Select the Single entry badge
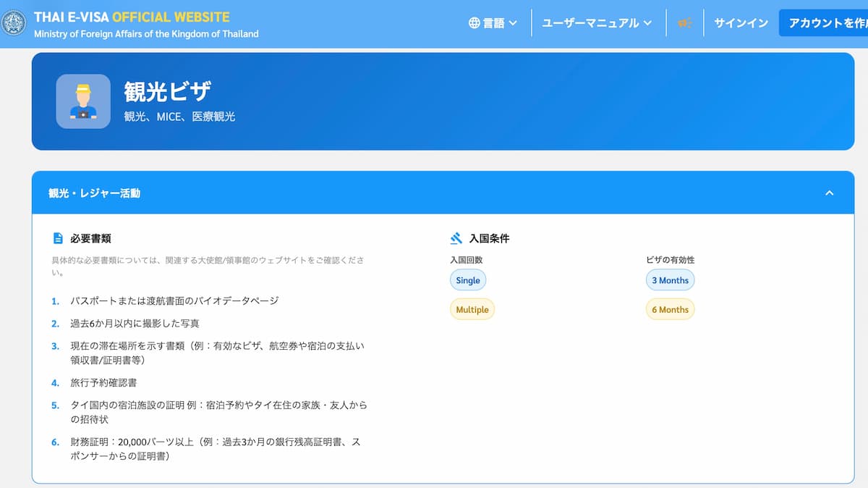This screenshot has width=868, height=488. coord(468,280)
